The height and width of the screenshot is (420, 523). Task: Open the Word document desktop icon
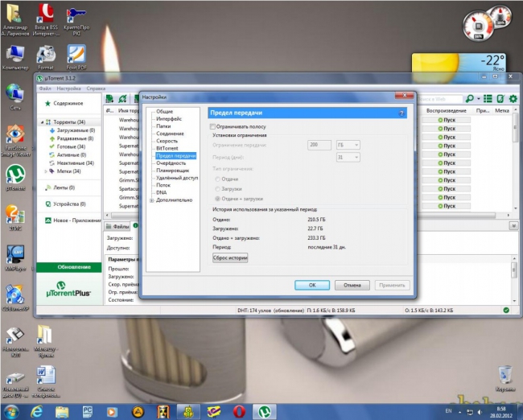click(x=46, y=381)
